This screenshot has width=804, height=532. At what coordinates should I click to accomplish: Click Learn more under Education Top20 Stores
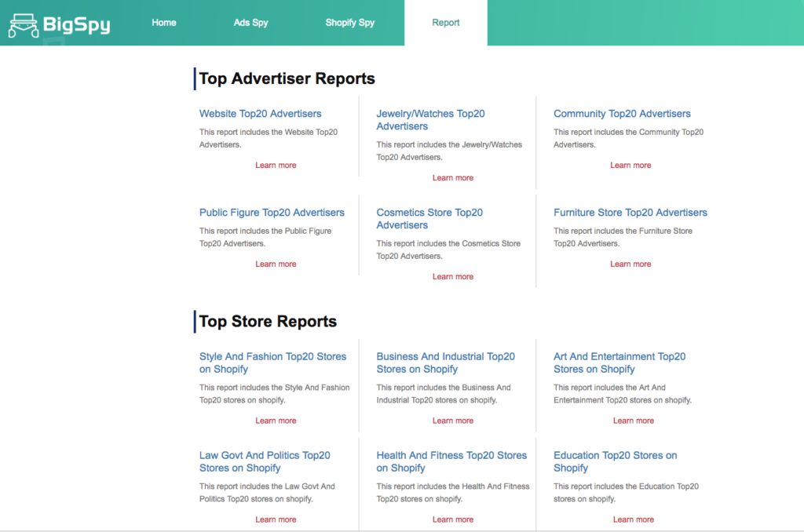634,519
